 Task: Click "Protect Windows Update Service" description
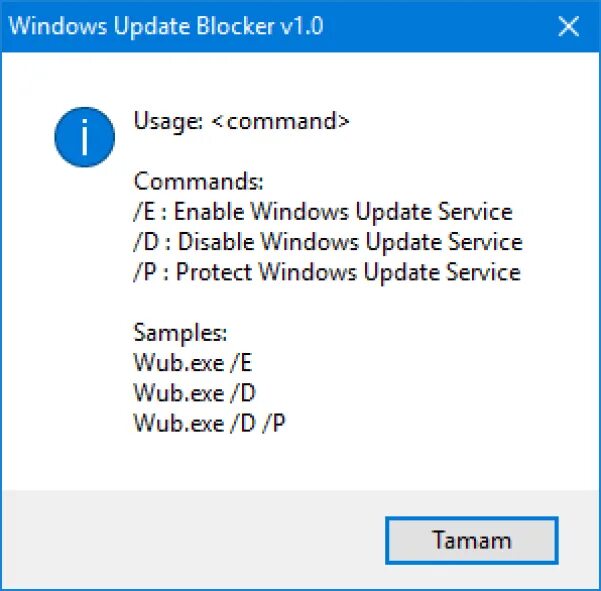pyautogui.click(x=348, y=272)
